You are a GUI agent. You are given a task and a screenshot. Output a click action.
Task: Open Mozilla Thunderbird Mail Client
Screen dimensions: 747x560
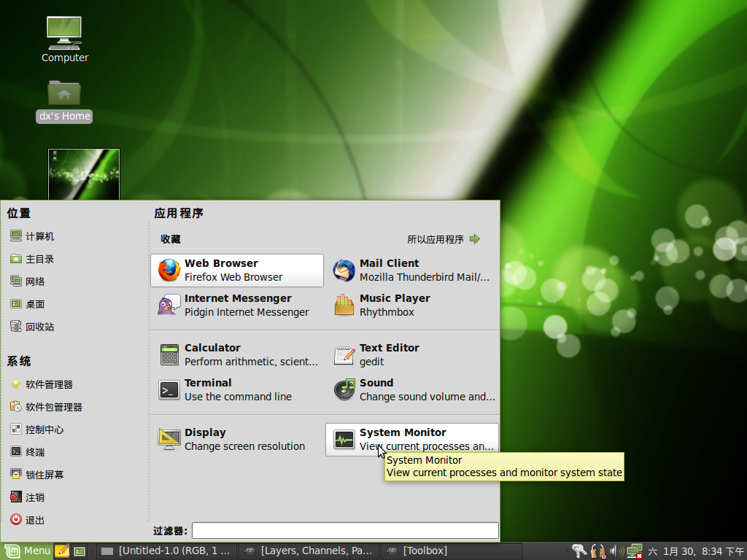[411, 270]
